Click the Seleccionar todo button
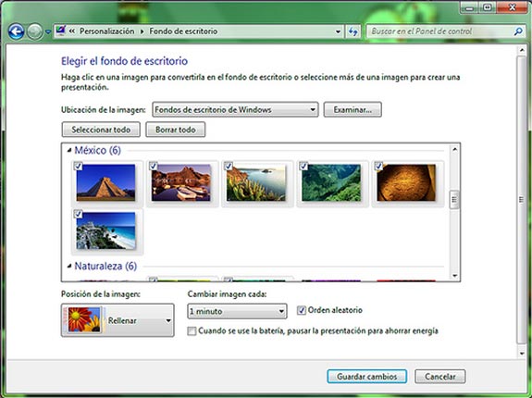The width and height of the screenshot is (532, 398). coord(101,130)
